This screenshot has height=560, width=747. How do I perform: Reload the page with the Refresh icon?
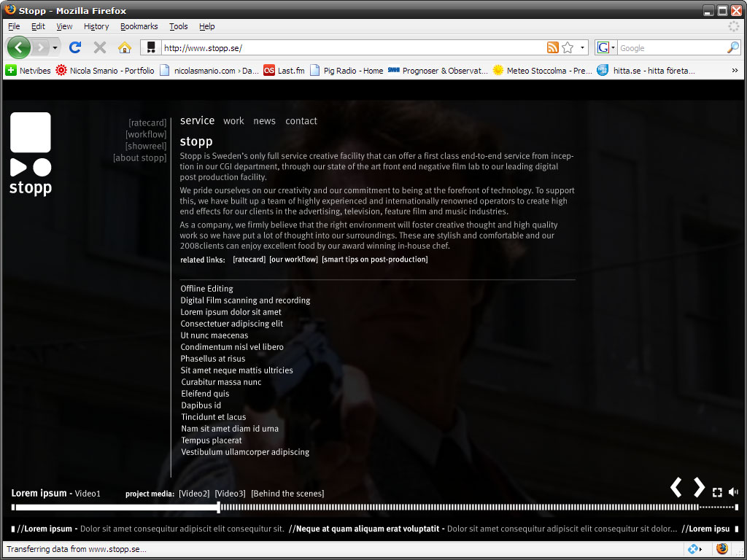pyautogui.click(x=75, y=47)
